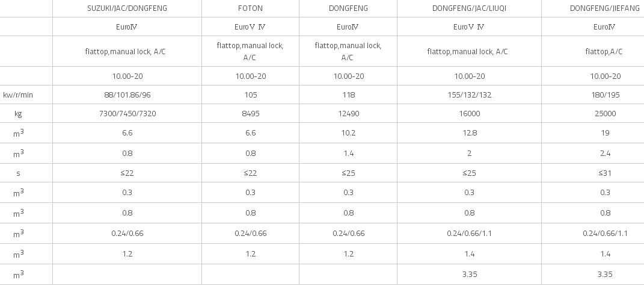Select the 12490 weight cell
The width and height of the screenshot is (644, 286).
coord(348,114)
